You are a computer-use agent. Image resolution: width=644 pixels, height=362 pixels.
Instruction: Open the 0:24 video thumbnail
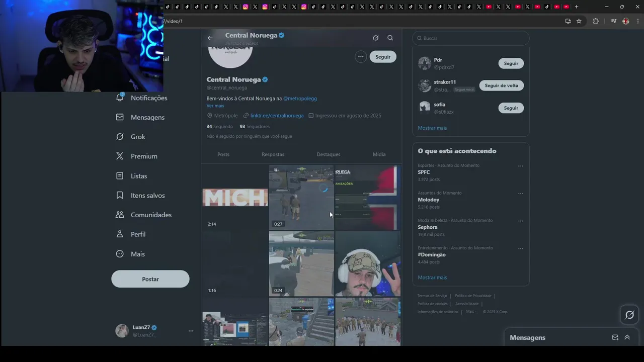point(301,264)
